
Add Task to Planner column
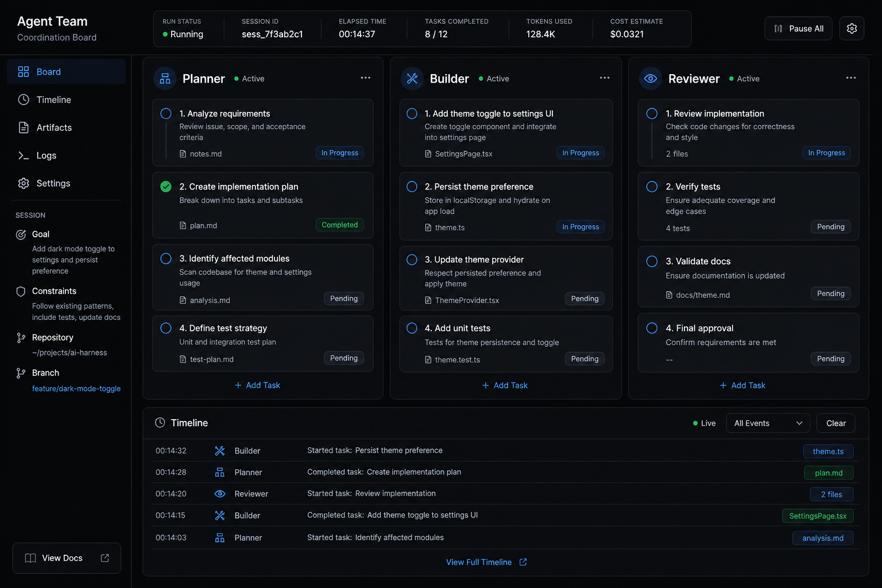(x=257, y=385)
